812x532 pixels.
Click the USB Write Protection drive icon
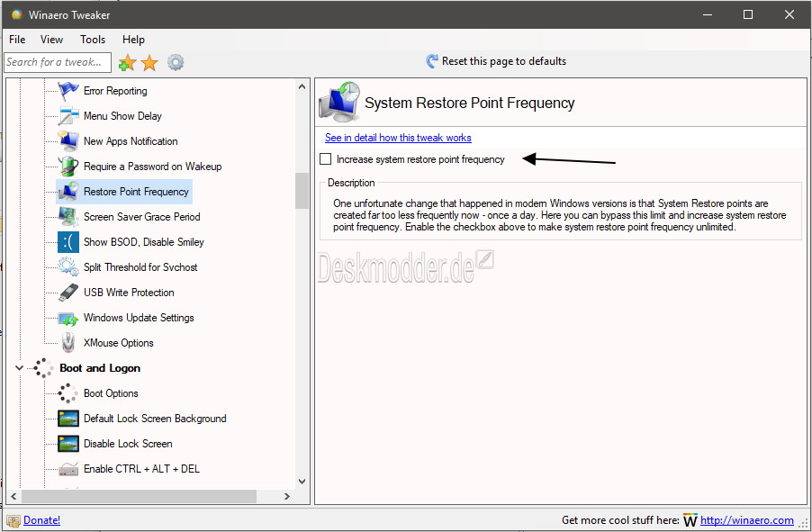click(68, 293)
